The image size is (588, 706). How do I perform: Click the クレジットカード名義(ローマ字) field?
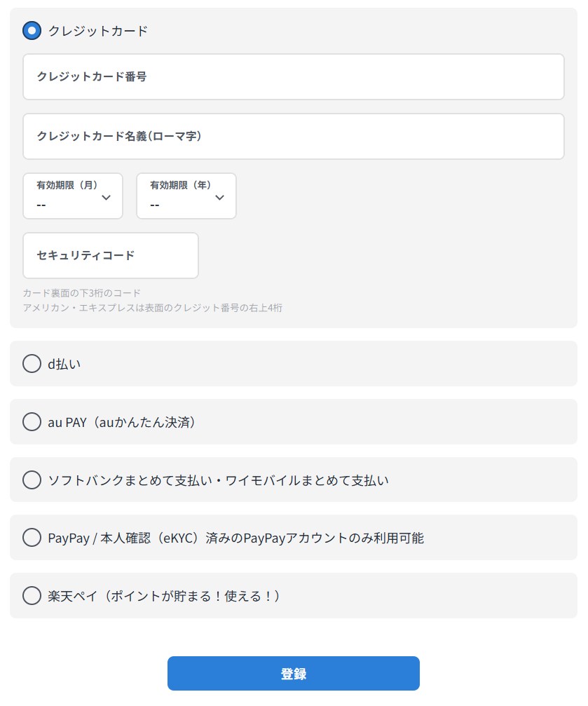(x=293, y=137)
